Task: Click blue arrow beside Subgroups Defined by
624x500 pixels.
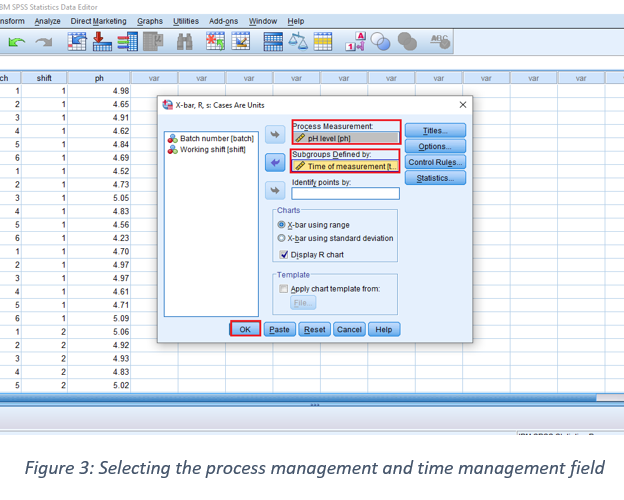Action: pyautogui.click(x=275, y=162)
